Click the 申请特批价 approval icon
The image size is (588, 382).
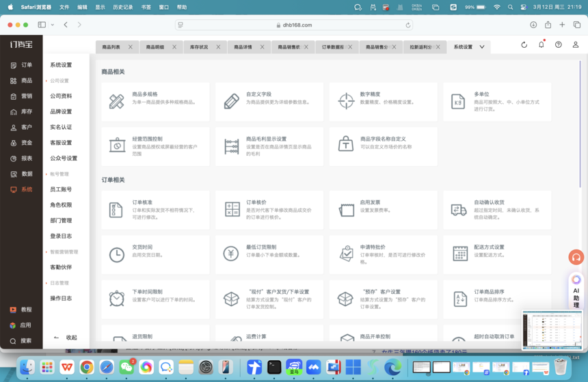[347, 254]
